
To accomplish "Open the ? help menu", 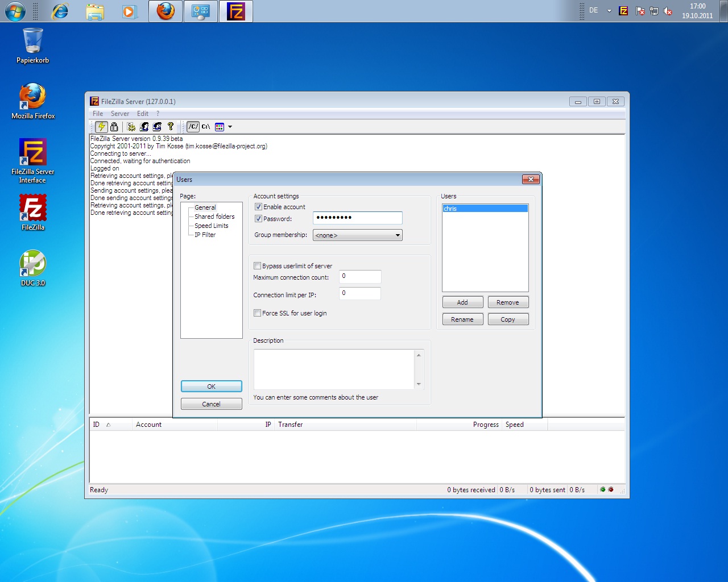I will [x=158, y=114].
